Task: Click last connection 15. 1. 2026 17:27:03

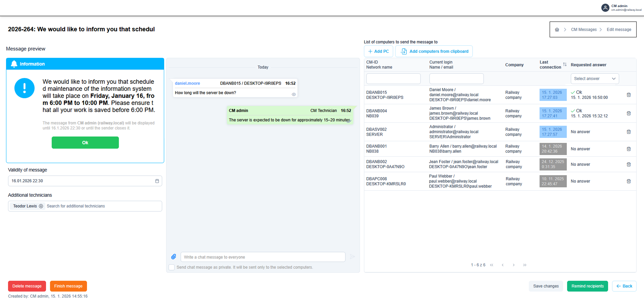Action: coord(553,95)
